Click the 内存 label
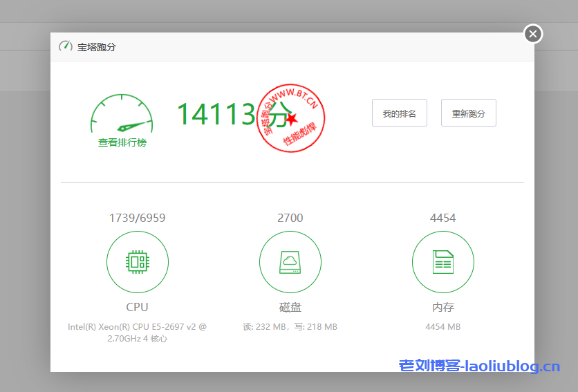 [x=442, y=307]
